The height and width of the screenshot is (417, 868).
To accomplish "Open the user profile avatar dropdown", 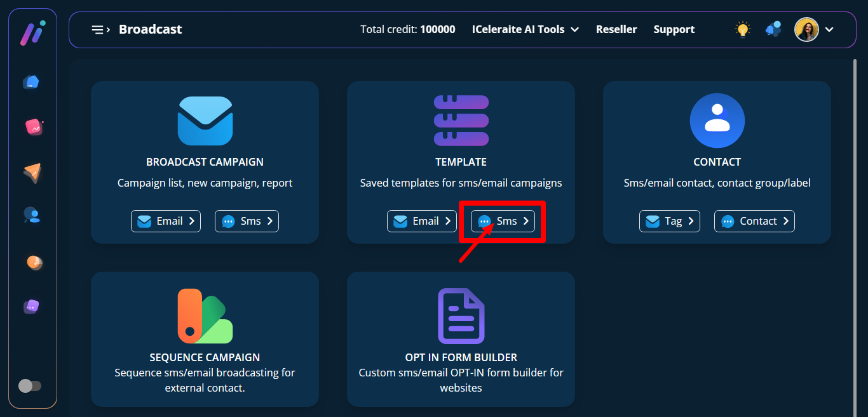I will tap(814, 29).
